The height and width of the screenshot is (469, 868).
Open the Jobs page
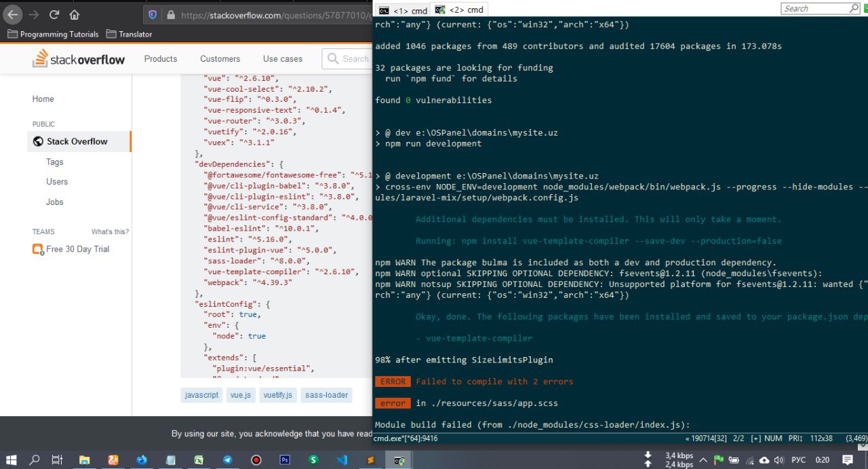55,202
